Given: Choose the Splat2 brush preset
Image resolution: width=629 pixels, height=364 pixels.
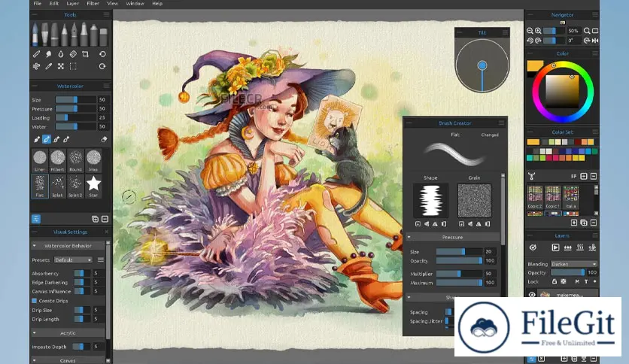Looking at the screenshot, I should tap(75, 186).
